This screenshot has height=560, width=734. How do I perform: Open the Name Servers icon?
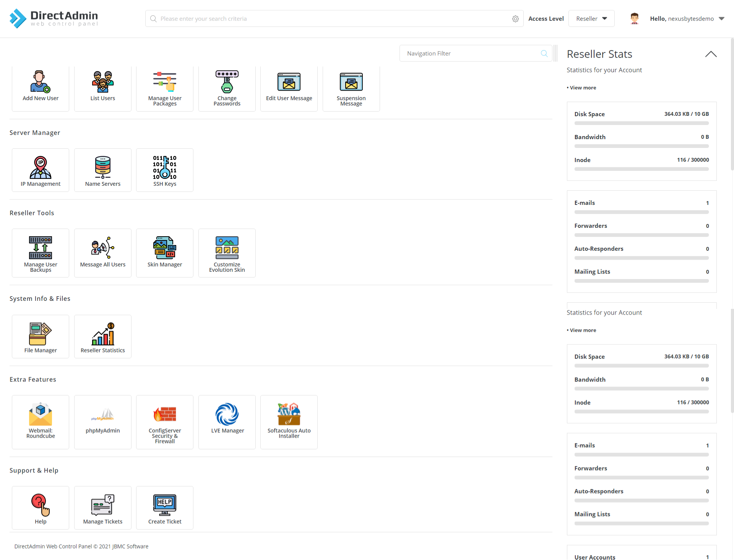[x=103, y=170]
